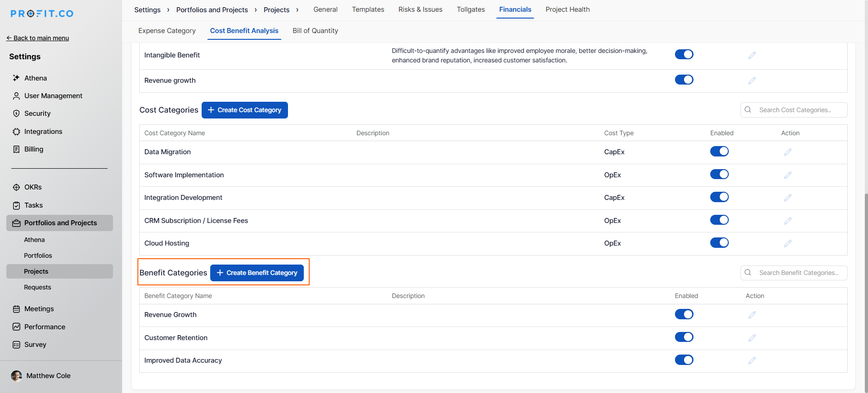
Task: Focus the Search Benefit Categories field
Action: [798, 273]
